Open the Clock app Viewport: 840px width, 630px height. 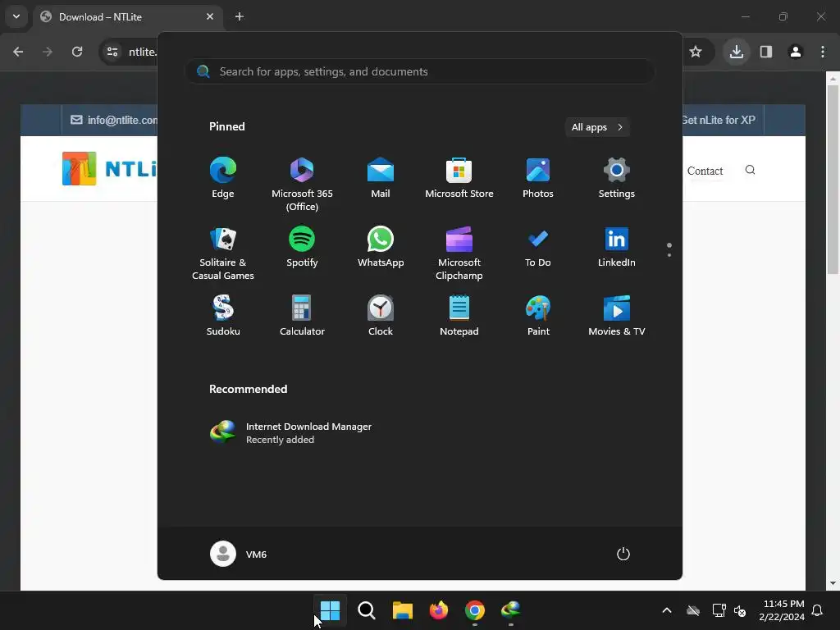coord(381,316)
